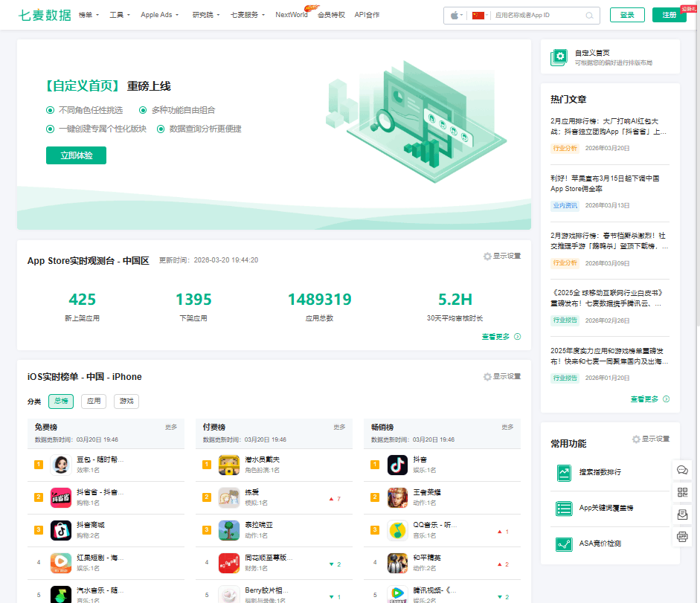Open the floating customer service chat icon

point(682,470)
